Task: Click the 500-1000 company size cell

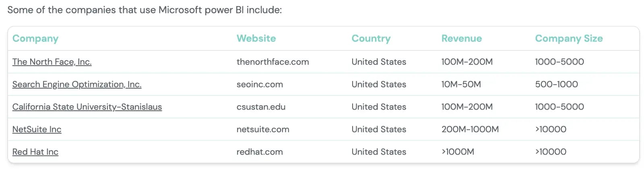Action: 557,84
